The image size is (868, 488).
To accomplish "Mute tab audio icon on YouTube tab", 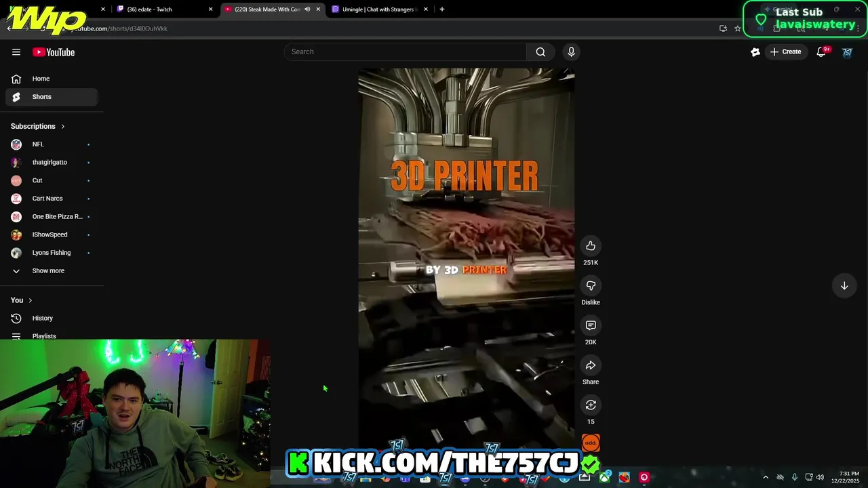I will 307,9.
